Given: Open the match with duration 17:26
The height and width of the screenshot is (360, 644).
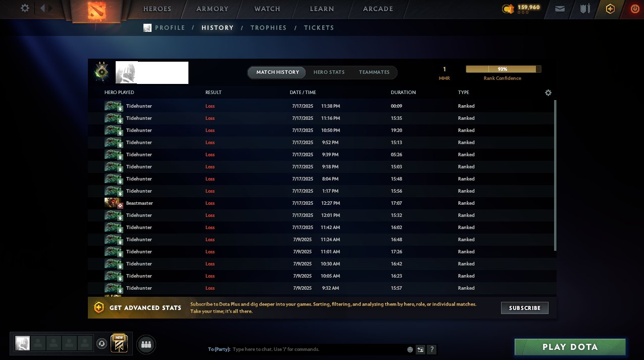Looking at the screenshot, I should pos(321,252).
